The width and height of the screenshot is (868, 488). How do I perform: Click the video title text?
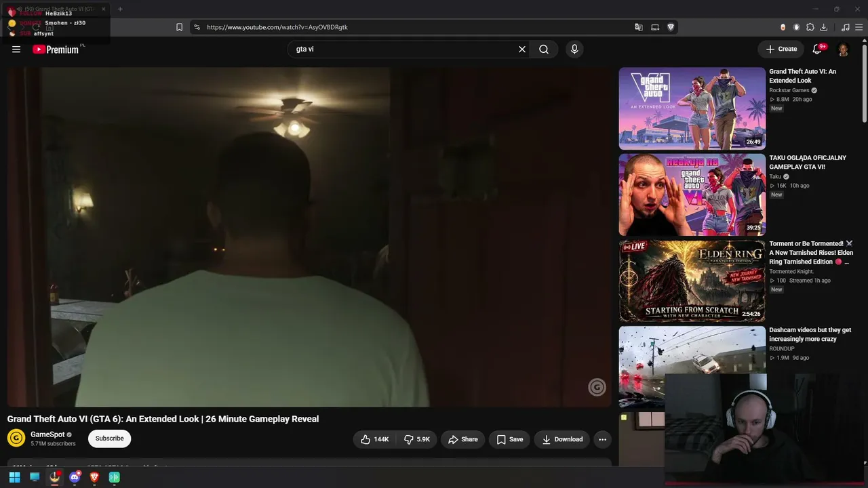click(x=163, y=419)
